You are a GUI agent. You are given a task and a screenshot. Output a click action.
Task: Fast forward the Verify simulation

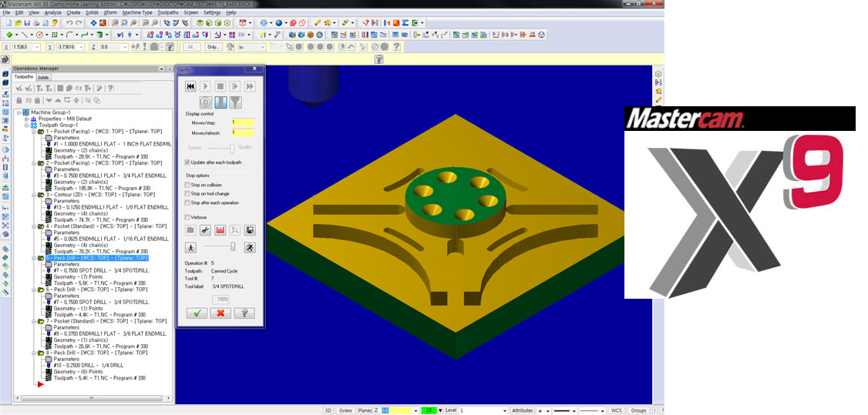[x=250, y=86]
